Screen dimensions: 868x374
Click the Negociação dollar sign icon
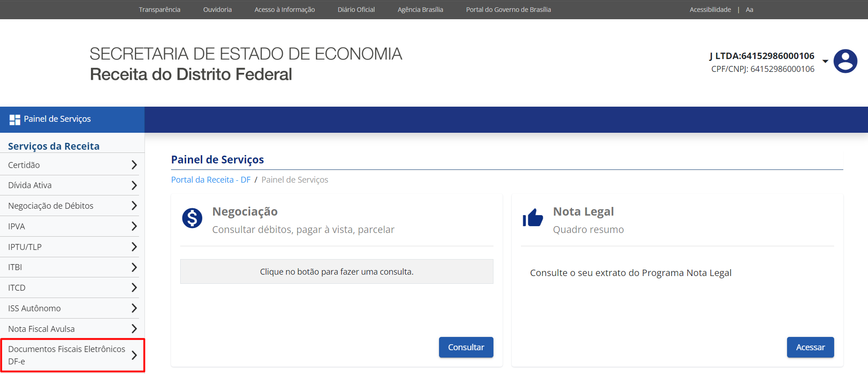[192, 218]
